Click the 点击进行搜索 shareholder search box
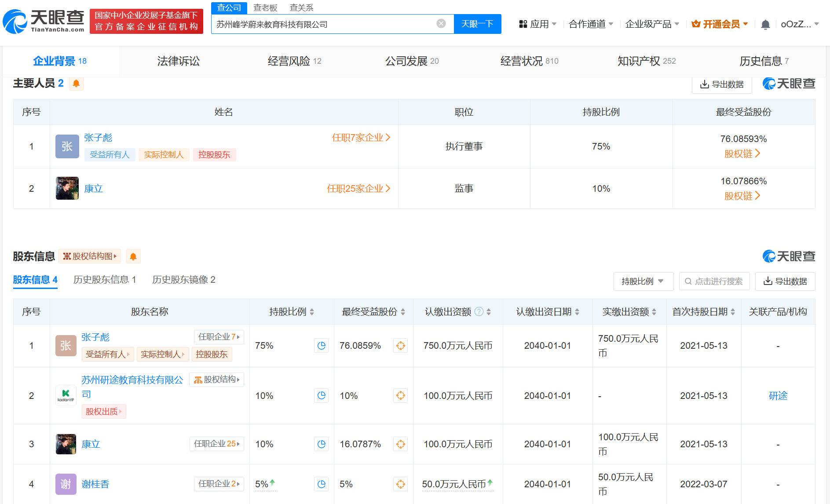 point(714,281)
